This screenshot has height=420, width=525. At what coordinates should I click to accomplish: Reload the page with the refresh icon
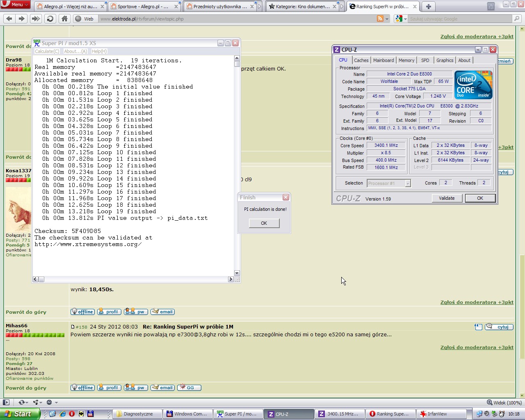(50, 18)
